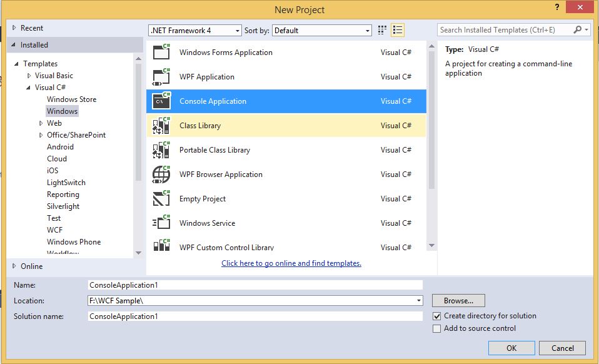The width and height of the screenshot is (599, 364).
Task: Open link to find templates online
Action: coord(291,263)
